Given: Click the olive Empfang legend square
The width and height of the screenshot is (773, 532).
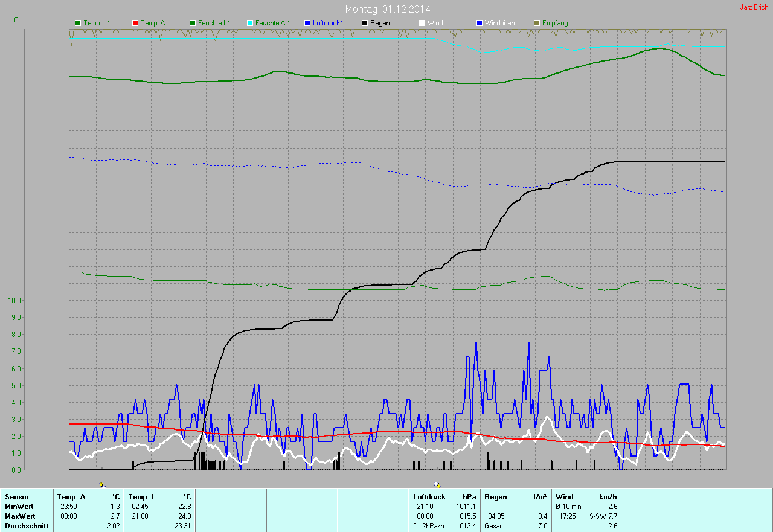Looking at the screenshot, I should [x=537, y=23].
